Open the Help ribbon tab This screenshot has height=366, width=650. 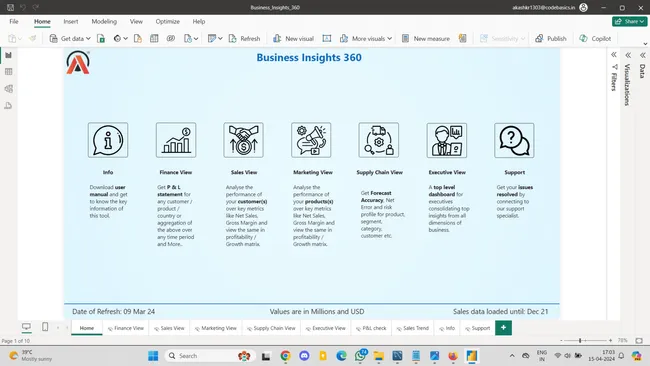tap(199, 22)
